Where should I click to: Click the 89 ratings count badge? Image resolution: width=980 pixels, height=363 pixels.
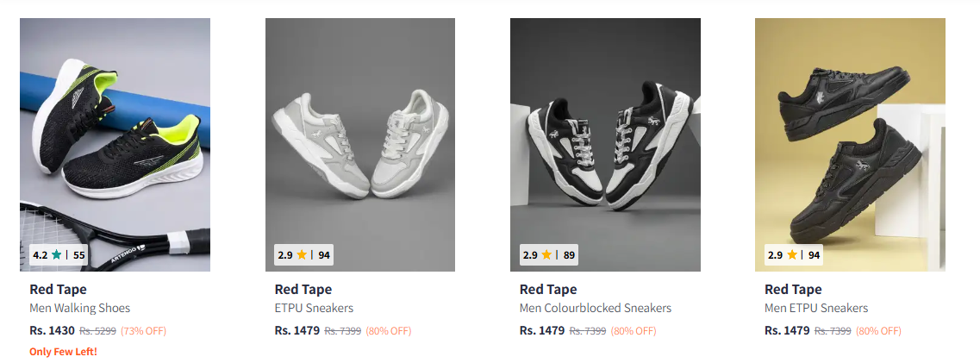569,255
